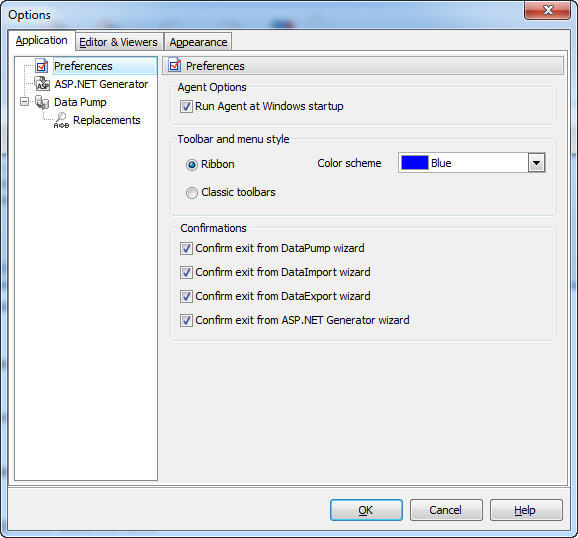Screen dimensions: 578x538
Task: Select ASP.NET Generator tree entry
Action: pyautogui.click(x=101, y=84)
